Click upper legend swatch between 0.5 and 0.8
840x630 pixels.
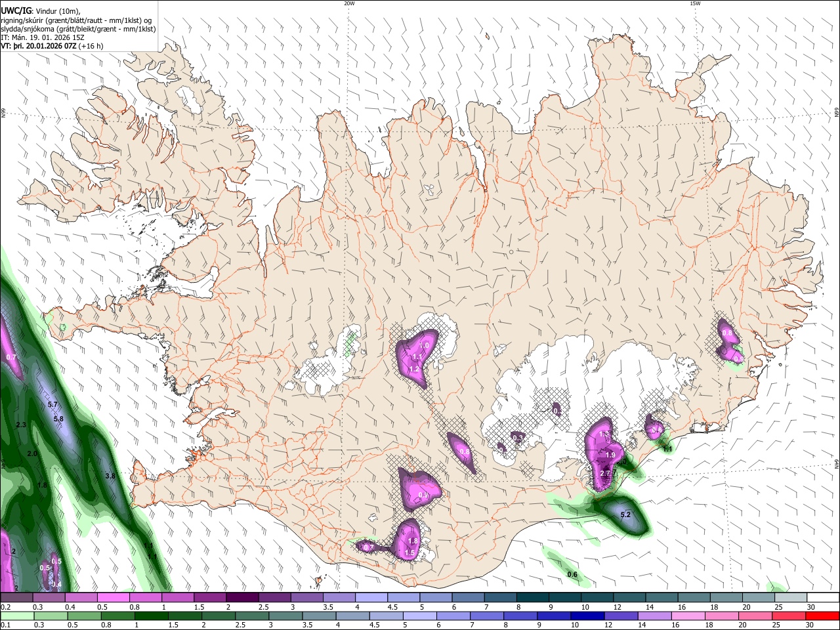point(113,597)
